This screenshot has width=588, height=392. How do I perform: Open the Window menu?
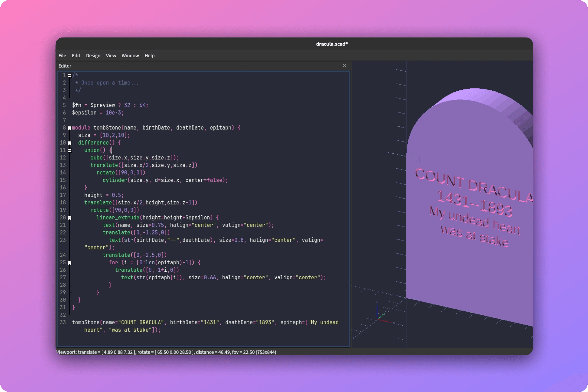(x=130, y=56)
